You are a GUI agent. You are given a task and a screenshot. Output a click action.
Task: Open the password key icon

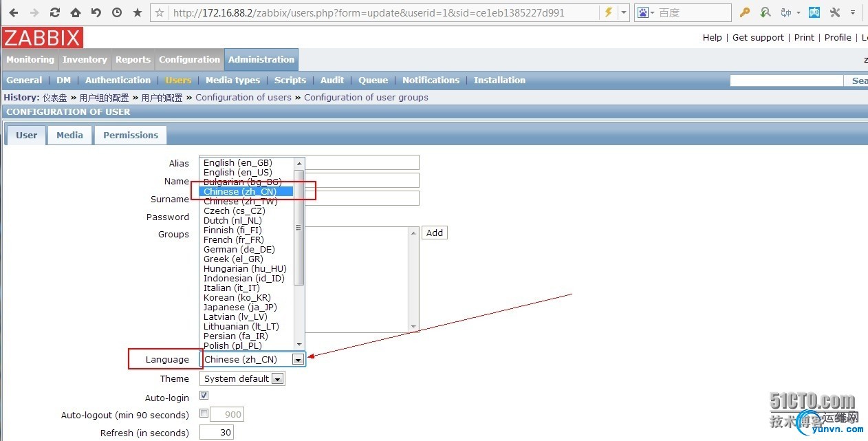coord(745,12)
